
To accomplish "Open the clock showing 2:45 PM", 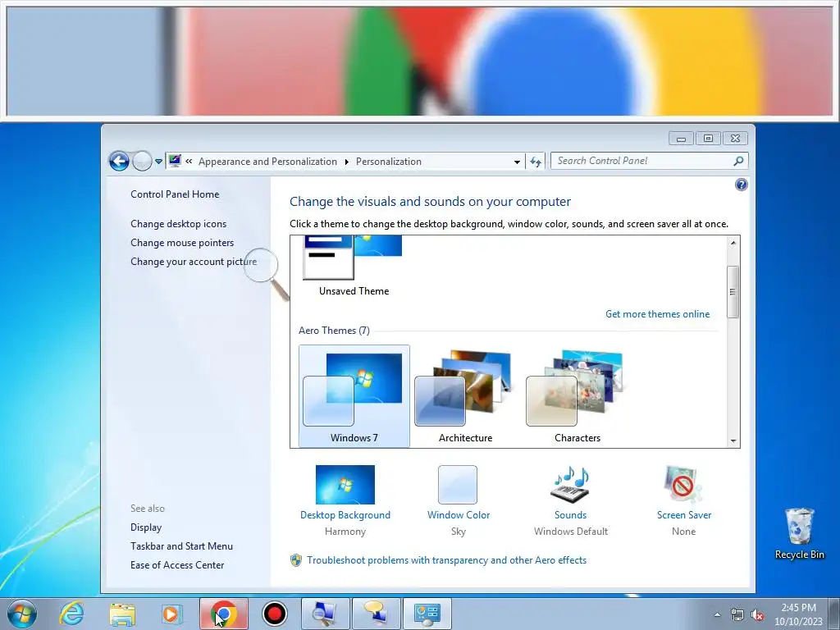I will tap(798, 614).
